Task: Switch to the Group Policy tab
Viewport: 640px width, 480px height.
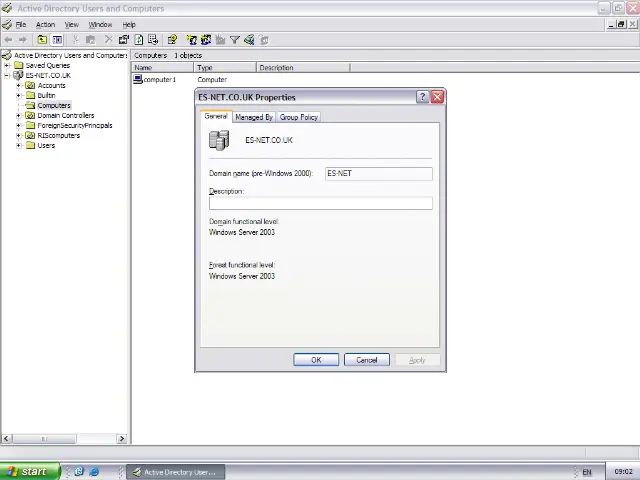Action: click(298, 117)
